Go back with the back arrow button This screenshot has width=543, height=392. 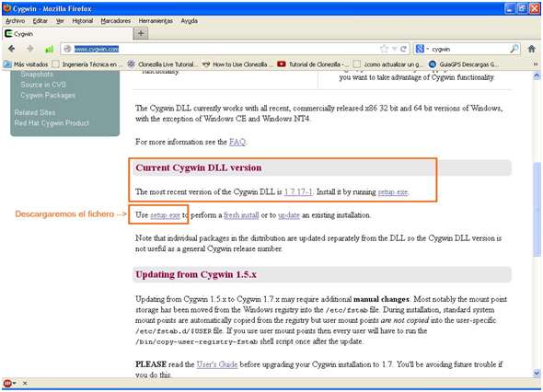(x=11, y=49)
